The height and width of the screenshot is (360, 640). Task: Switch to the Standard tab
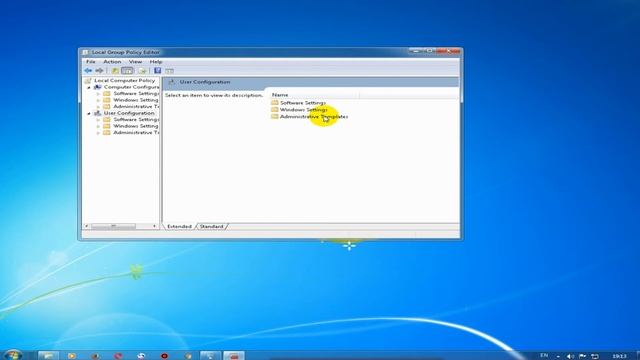click(x=211, y=226)
